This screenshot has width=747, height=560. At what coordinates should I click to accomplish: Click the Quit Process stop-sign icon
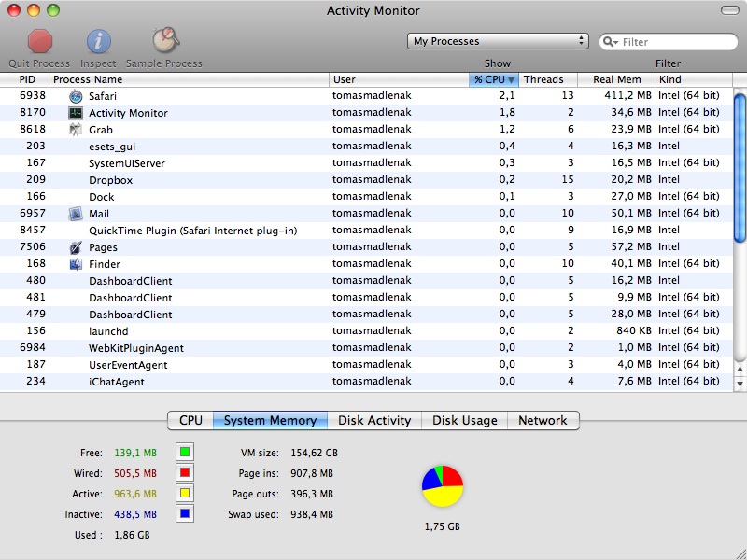point(39,41)
